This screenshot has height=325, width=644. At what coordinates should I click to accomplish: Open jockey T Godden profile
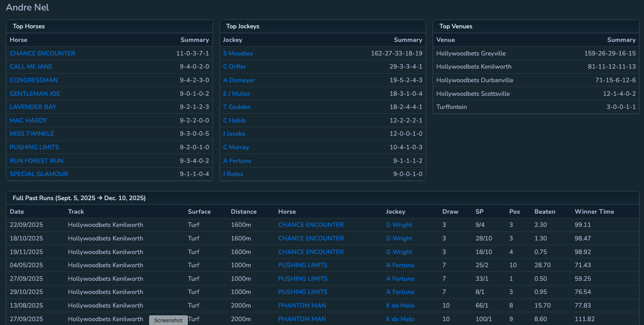click(x=237, y=107)
